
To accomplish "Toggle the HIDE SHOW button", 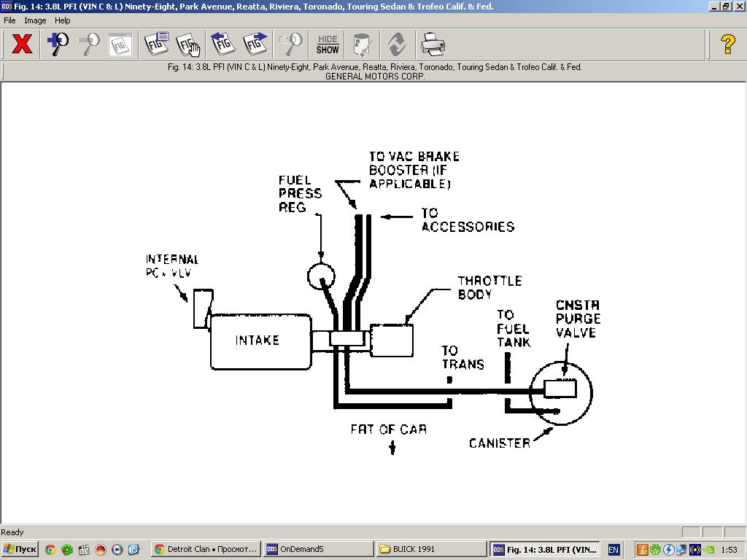I will click(x=328, y=44).
